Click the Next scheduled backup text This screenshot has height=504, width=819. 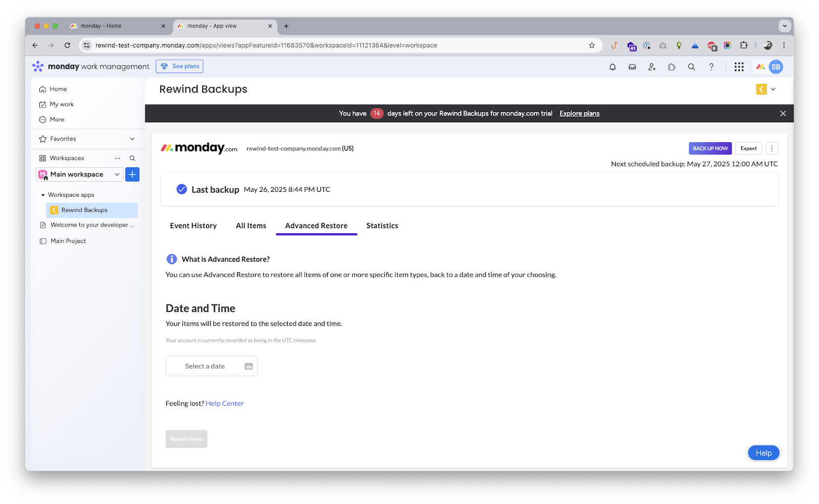[695, 164]
